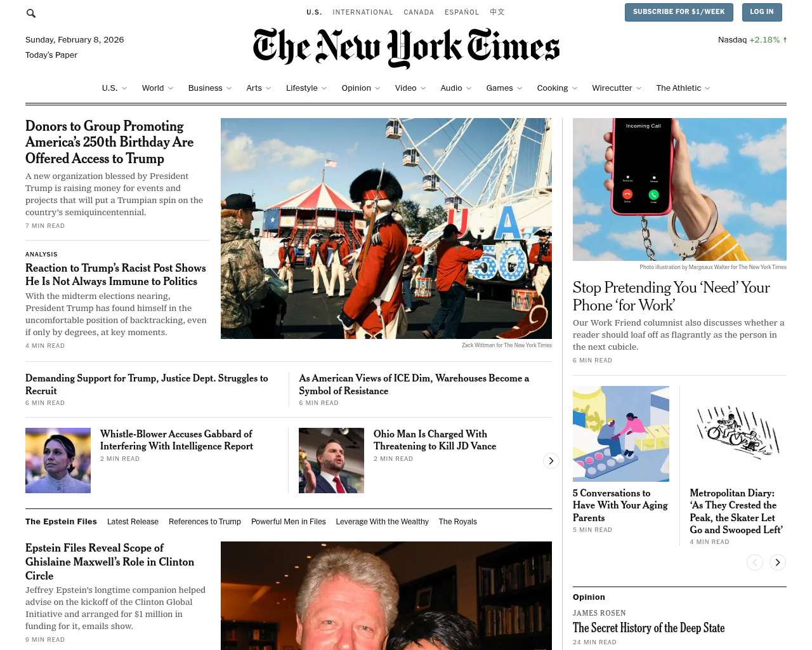Viewport: 812px width, 650px height.
Task: Open JD Vance article thumbnail
Action: pyautogui.click(x=331, y=460)
